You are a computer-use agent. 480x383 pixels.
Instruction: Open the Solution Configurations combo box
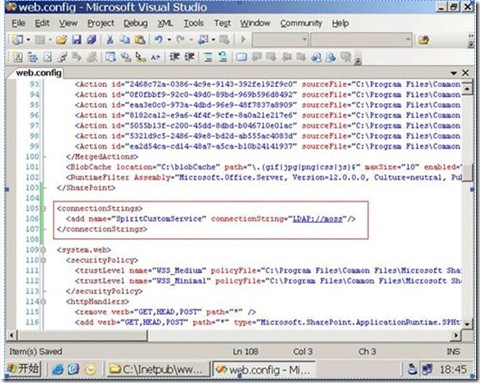pos(280,40)
